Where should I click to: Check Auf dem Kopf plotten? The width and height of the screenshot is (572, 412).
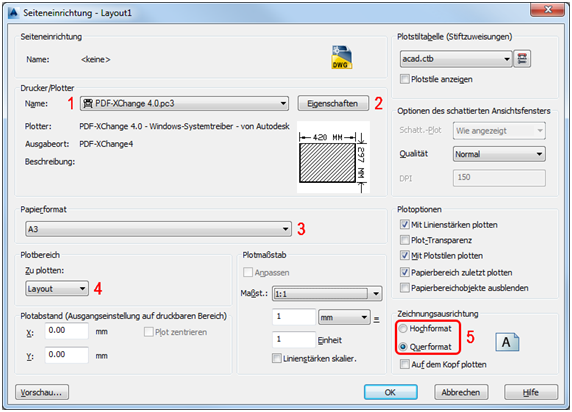point(405,364)
